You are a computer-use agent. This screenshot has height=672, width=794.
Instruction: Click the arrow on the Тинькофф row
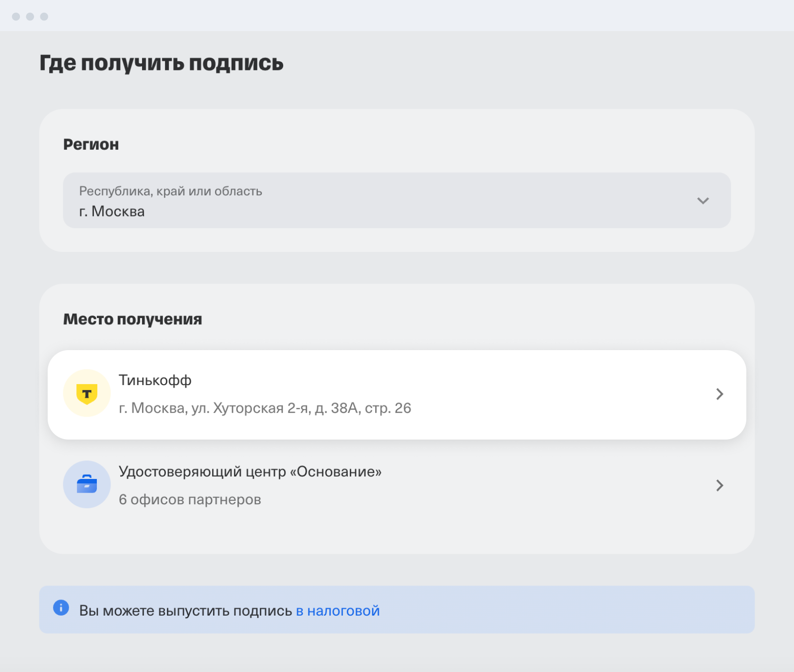720,394
